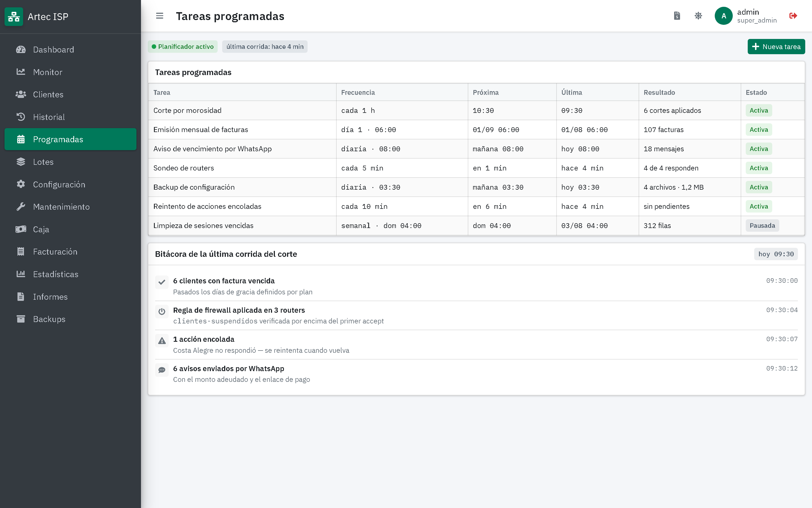Viewport: 812px width, 508px height.
Task: Click the Lotes layers icon
Action: (21, 162)
